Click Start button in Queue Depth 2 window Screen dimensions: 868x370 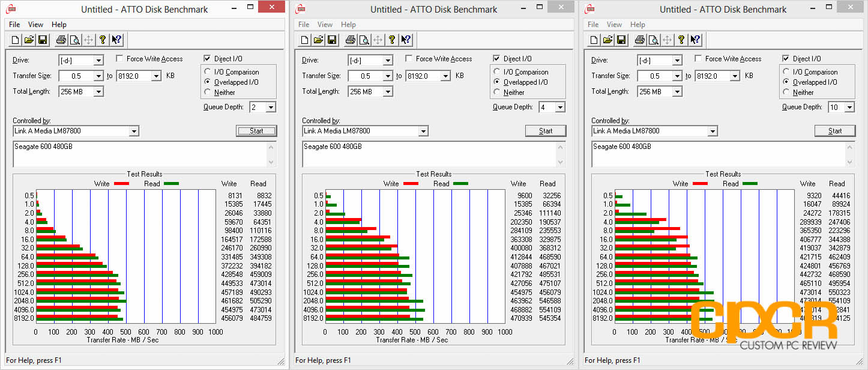(256, 131)
